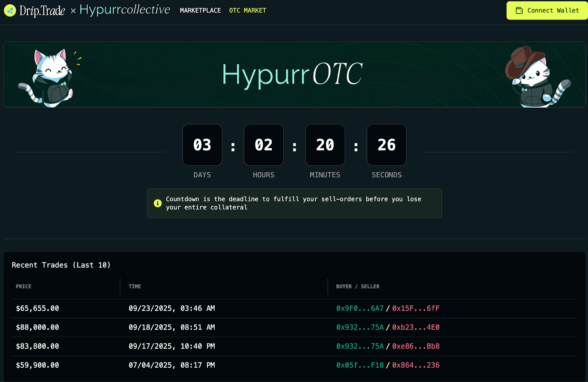Click the yellow info icon in countdown notice
Screen dimensions: 588x382
coord(158,203)
